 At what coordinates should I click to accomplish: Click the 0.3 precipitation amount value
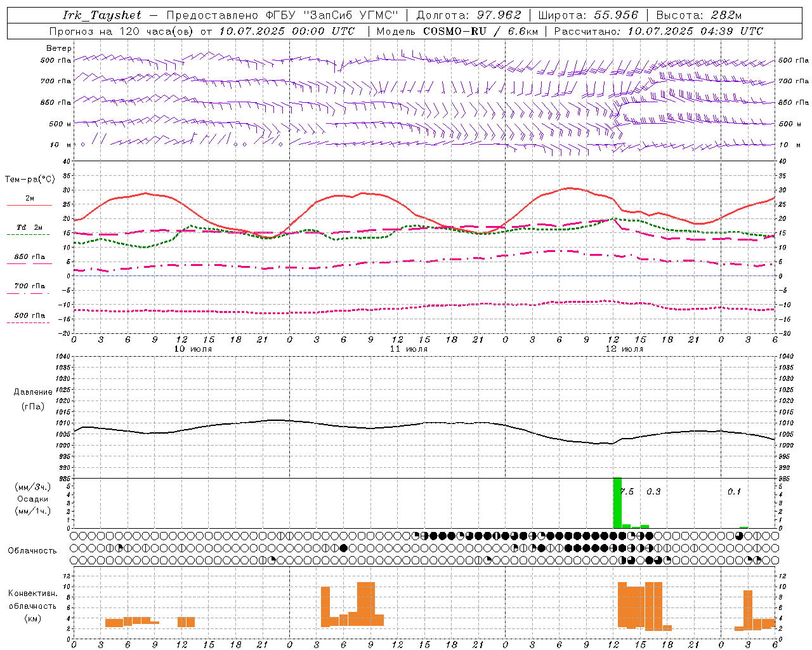tap(653, 491)
